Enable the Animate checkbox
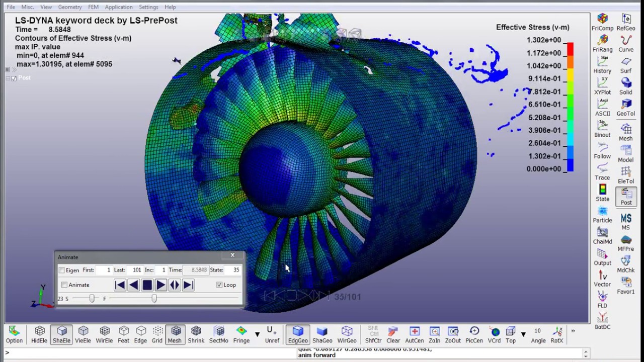 click(64, 285)
